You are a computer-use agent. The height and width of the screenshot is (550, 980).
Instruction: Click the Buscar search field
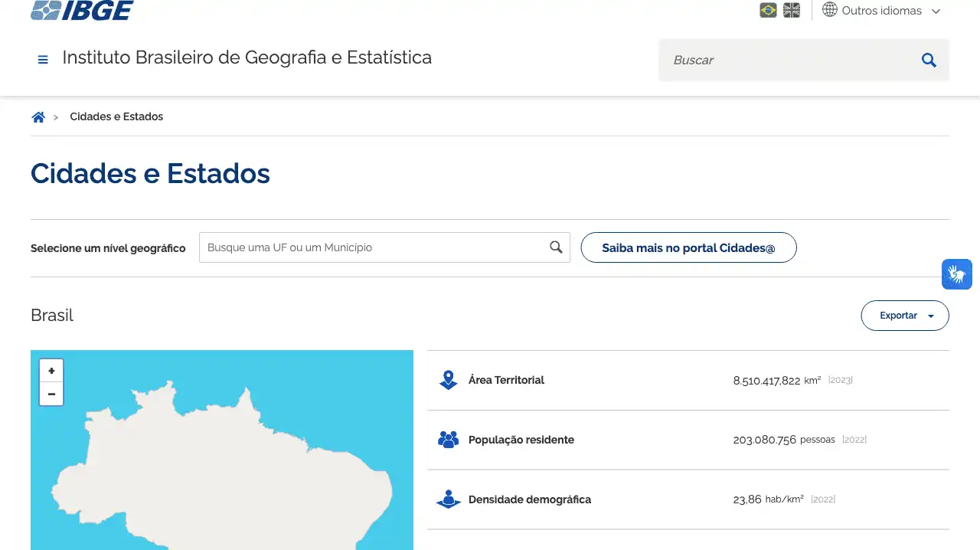coord(789,60)
